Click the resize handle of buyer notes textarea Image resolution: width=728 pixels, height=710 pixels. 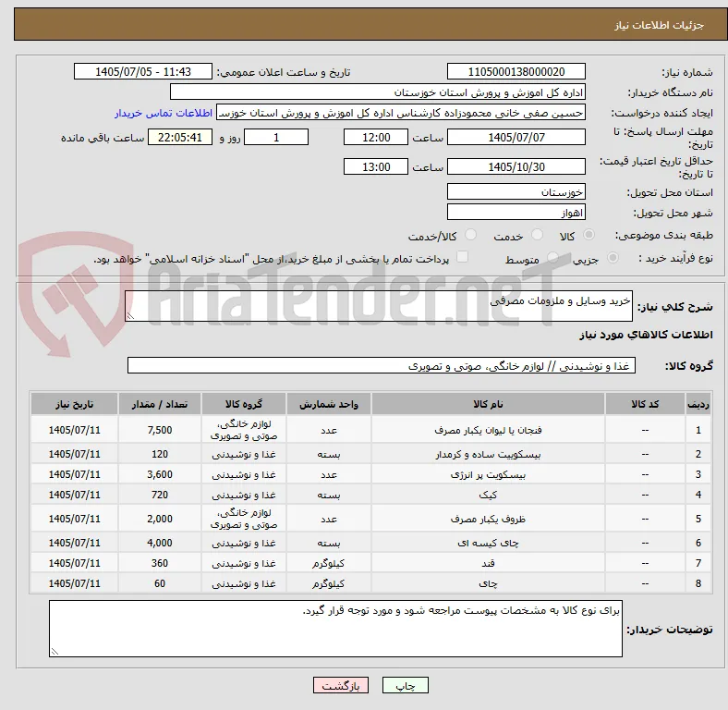pos(55,652)
